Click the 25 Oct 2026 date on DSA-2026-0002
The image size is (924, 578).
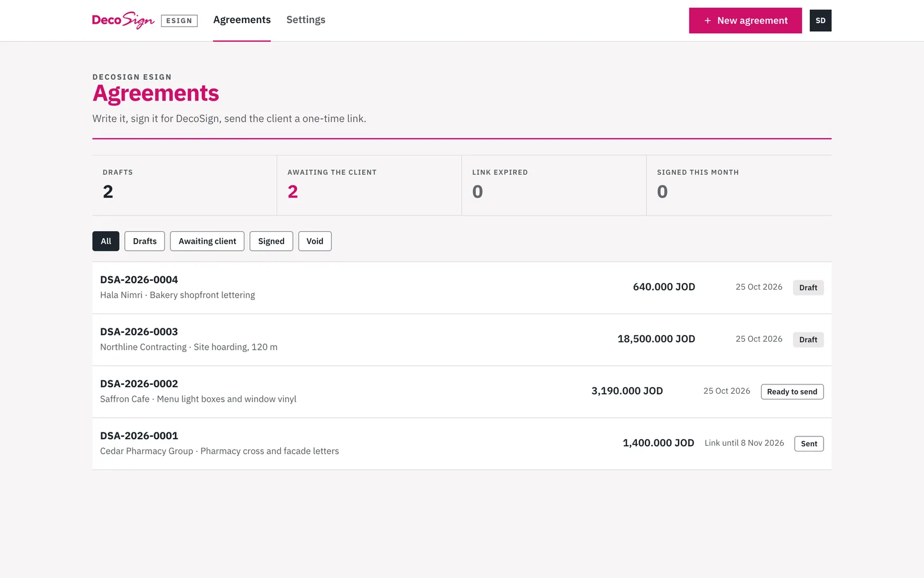726,391
